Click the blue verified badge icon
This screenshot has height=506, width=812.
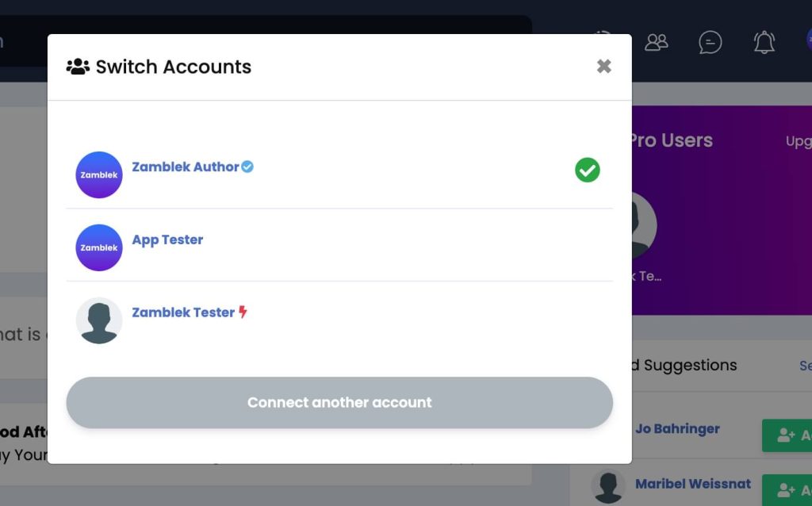point(247,167)
